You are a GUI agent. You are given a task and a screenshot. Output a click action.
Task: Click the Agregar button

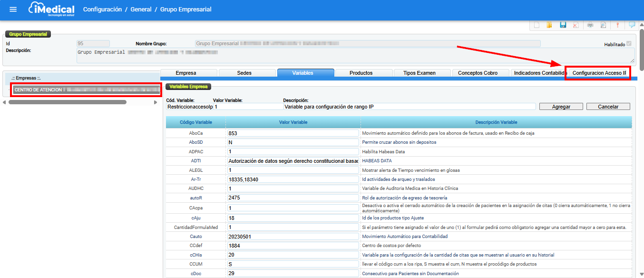561,107
